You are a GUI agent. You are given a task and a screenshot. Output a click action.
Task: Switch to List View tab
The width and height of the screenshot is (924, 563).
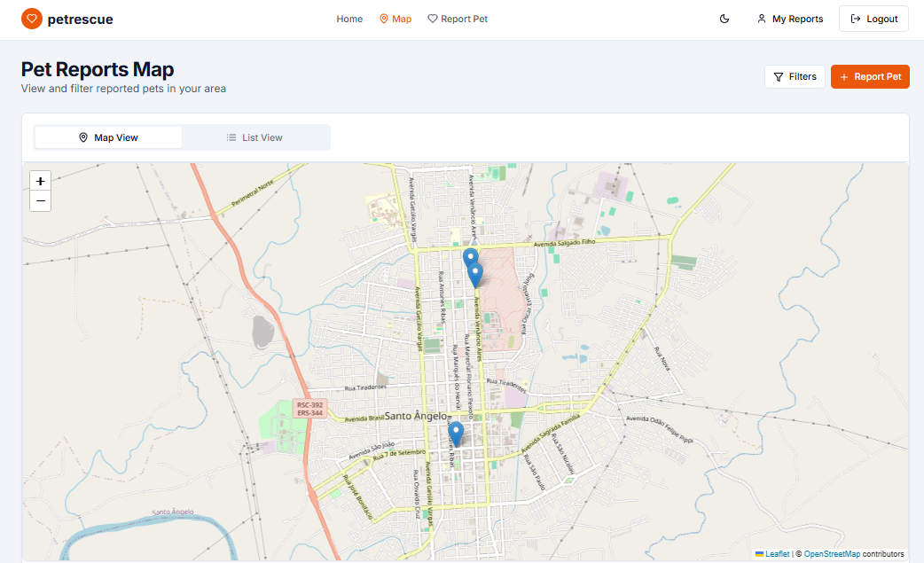click(x=254, y=137)
